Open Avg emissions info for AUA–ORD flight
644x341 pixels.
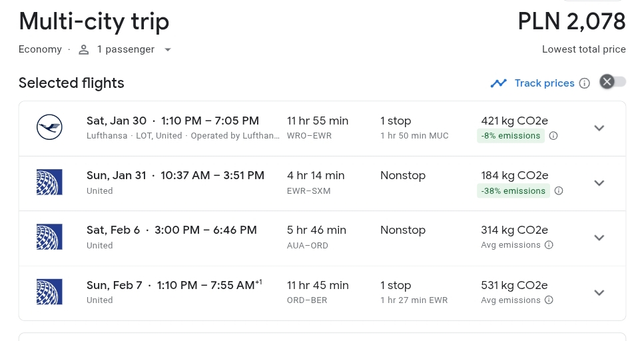click(x=549, y=245)
